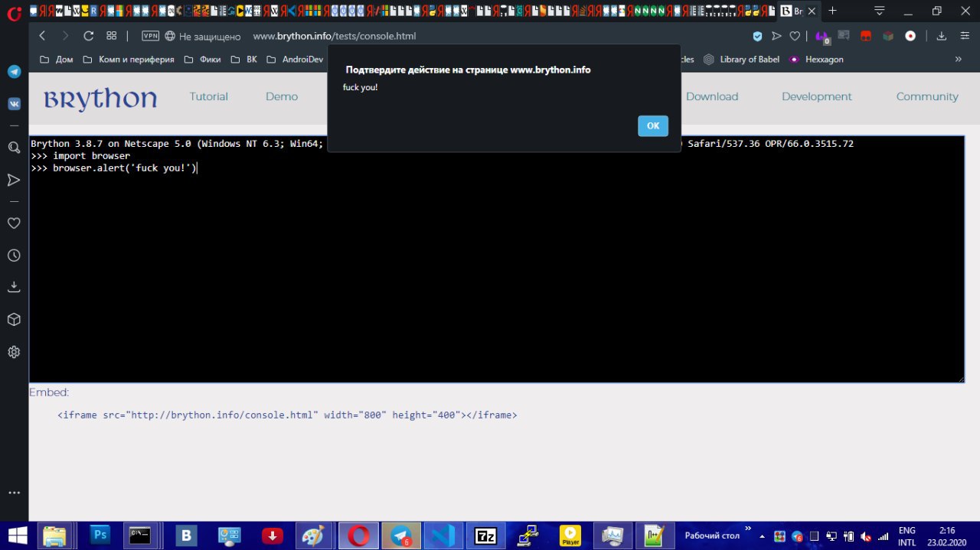Show more bookmarks bar items

click(958, 59)
